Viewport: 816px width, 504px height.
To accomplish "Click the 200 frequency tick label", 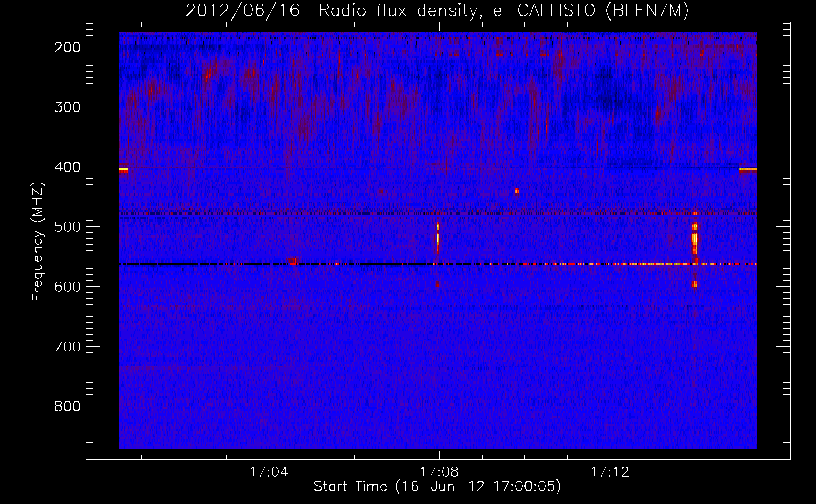I will click(68, 47).
